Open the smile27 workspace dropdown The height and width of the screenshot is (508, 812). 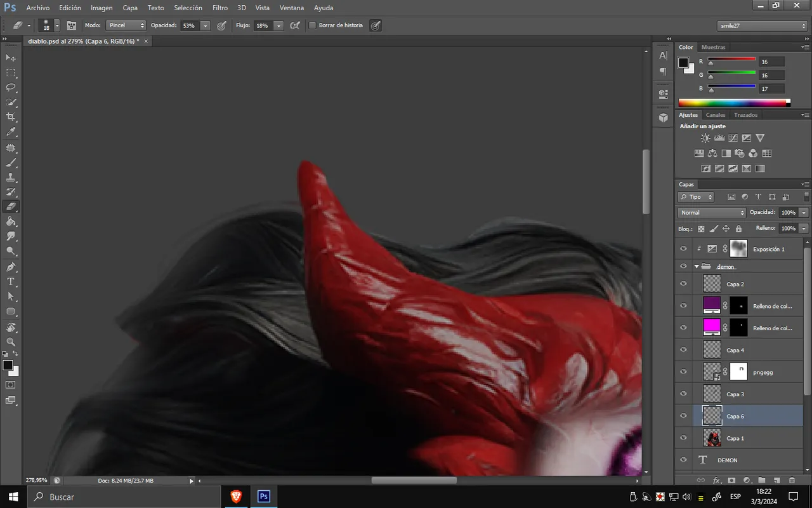763,25
